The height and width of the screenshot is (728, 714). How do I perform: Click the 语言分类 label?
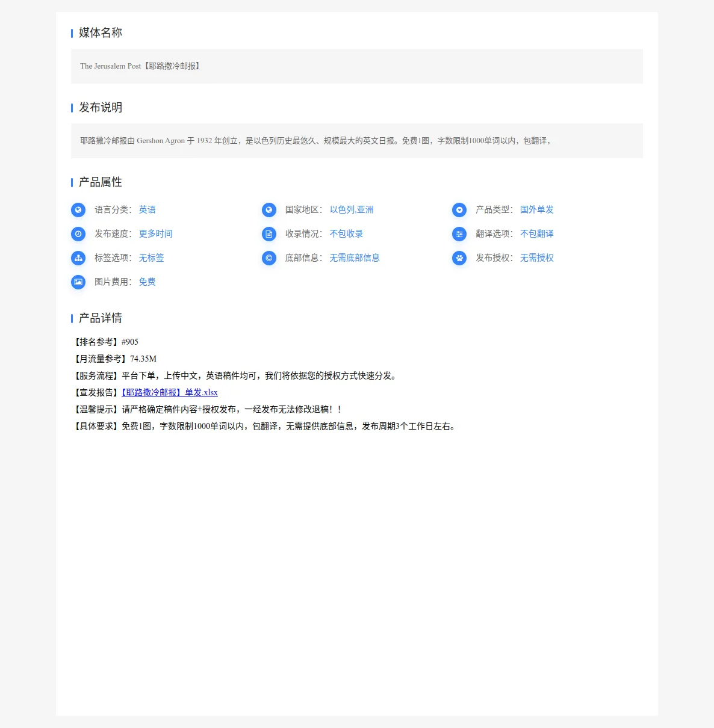113,209
